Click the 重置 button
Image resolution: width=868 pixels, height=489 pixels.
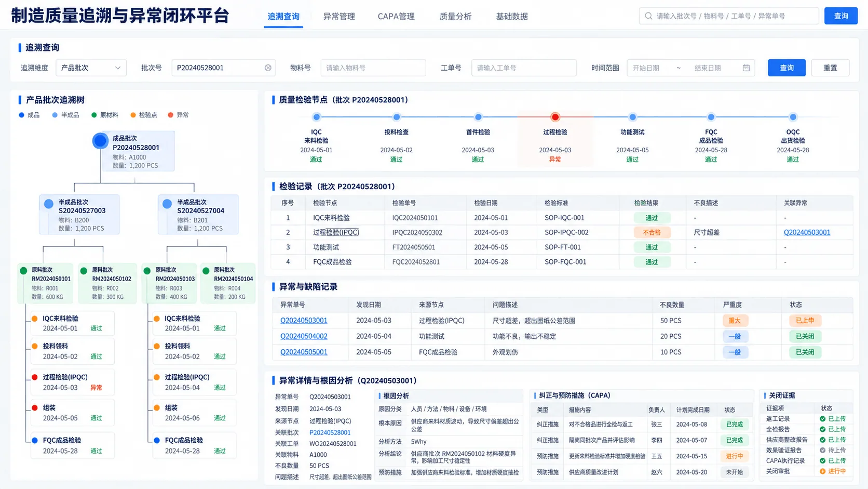point(830,68)
